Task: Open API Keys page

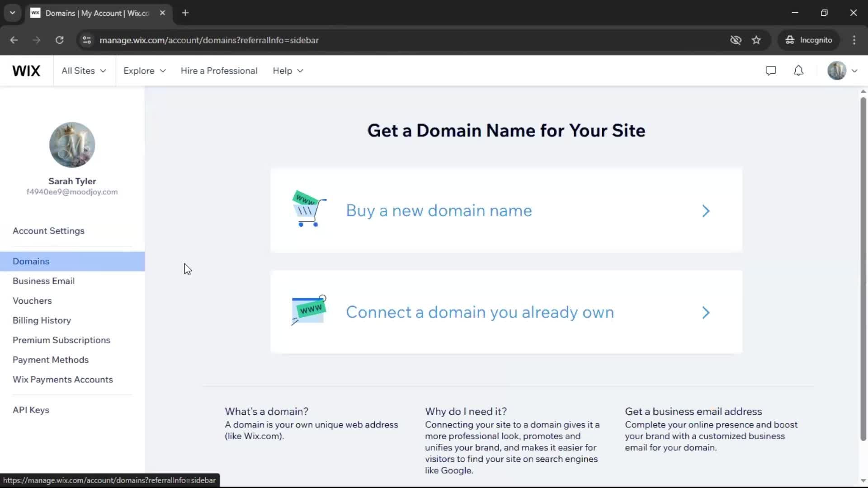Action: (31, 410)
